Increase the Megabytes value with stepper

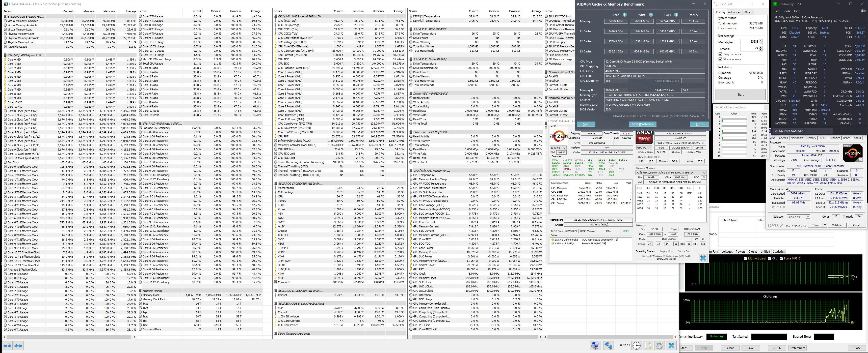pos(760,41)
